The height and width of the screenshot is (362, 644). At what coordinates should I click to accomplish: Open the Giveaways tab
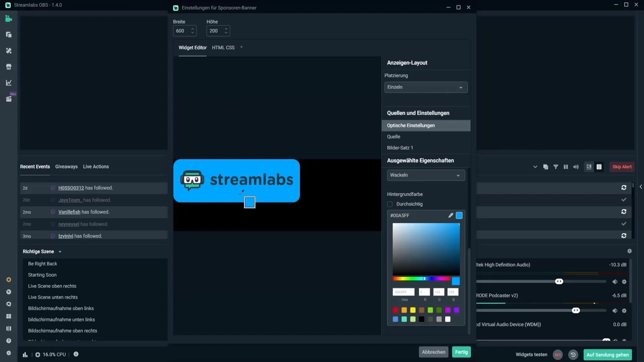coord(66,167)
